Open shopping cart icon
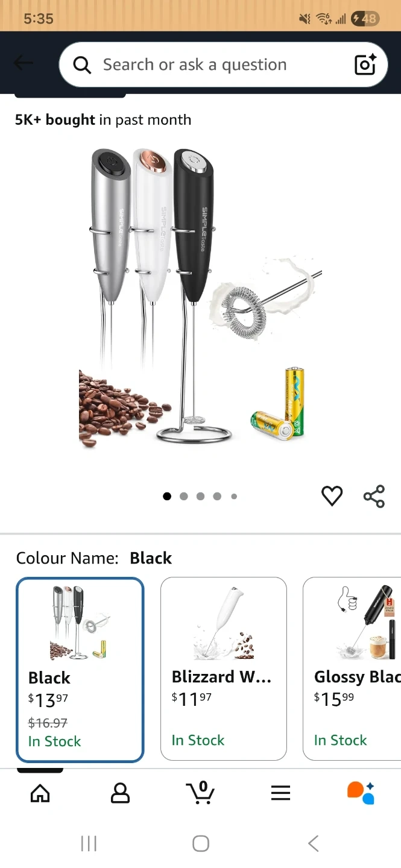The image size is (401, 868). tap(200, 792)
